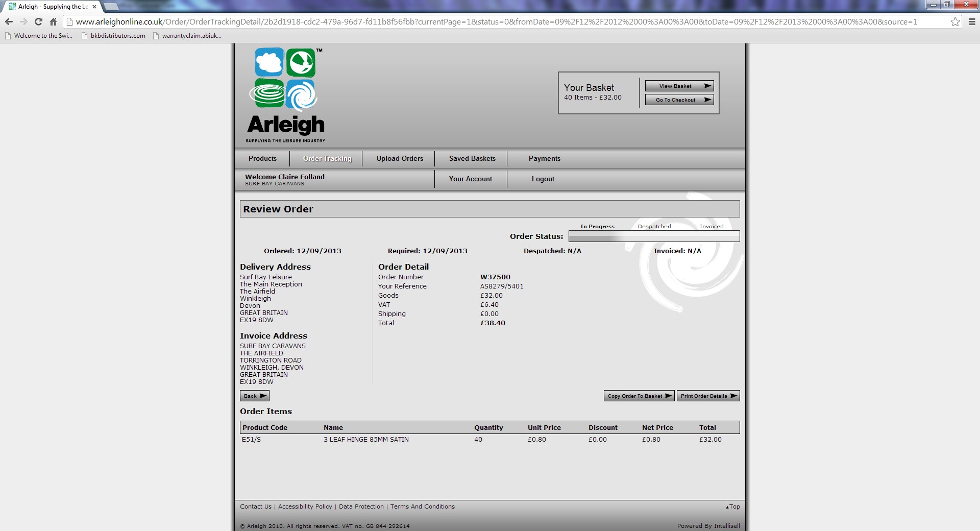
Task: Open the Terms And Conditions footer link
Action: 422,506
